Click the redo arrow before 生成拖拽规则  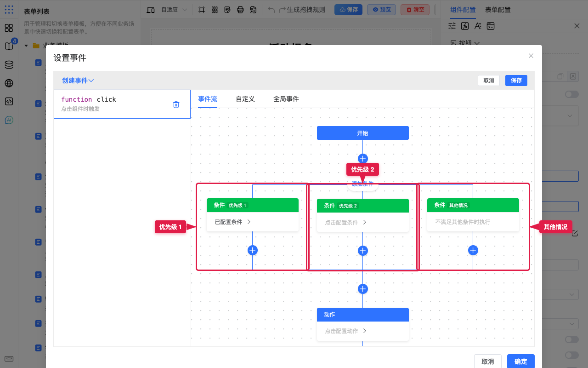pyautogui.click(x=282, y=10)
